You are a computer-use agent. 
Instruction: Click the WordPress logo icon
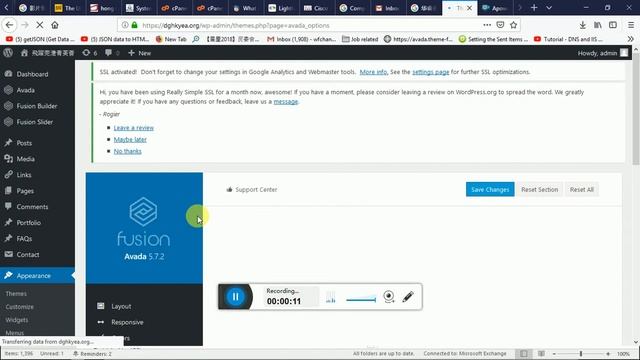point(8,53)
